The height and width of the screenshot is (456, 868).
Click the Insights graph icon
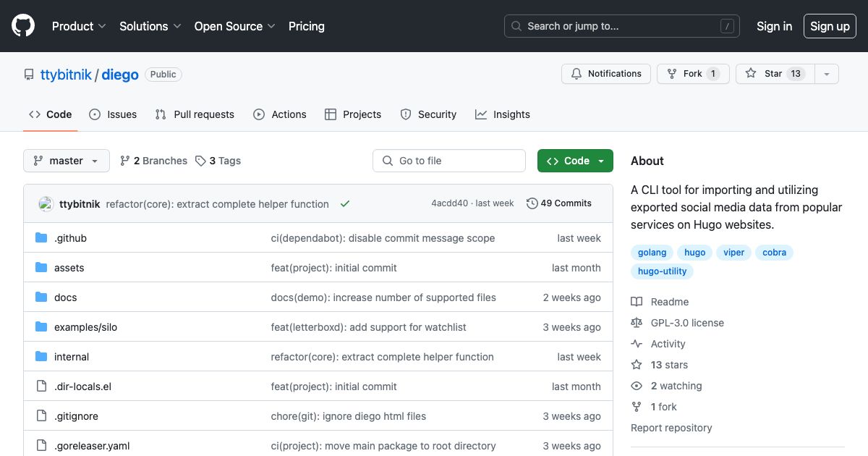click(480, 114)
